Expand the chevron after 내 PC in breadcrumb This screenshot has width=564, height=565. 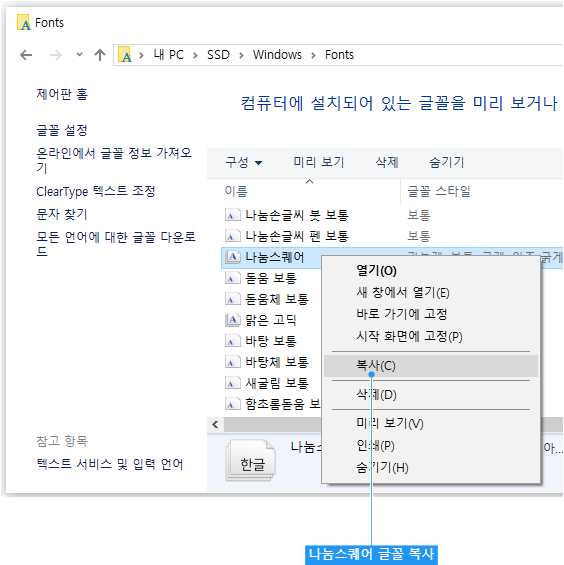(x=195, y=55)
